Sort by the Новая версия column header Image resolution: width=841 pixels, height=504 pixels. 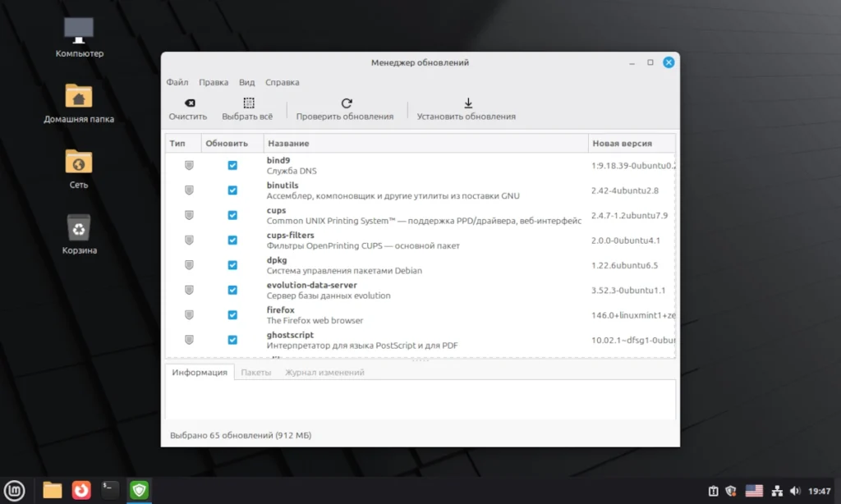632,143
